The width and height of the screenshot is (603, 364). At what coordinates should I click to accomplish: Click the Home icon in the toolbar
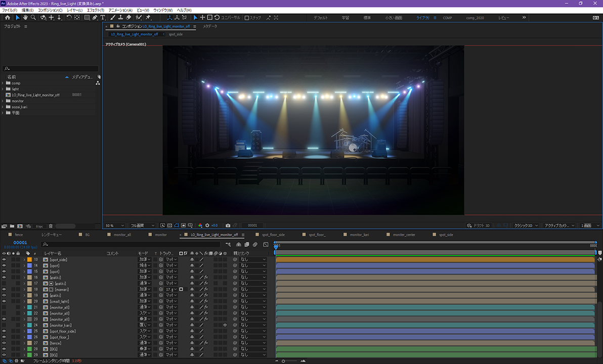tap(7, 18)
